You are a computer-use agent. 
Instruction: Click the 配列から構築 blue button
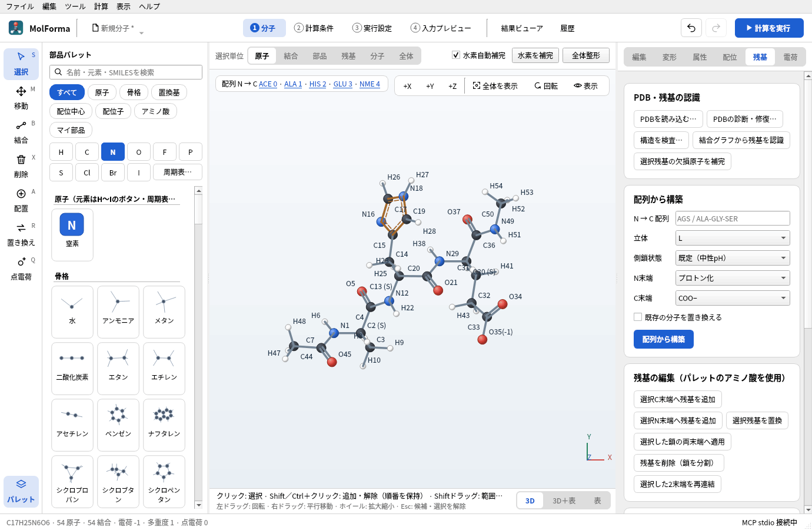pyautogui.click(x=664, y=339)
